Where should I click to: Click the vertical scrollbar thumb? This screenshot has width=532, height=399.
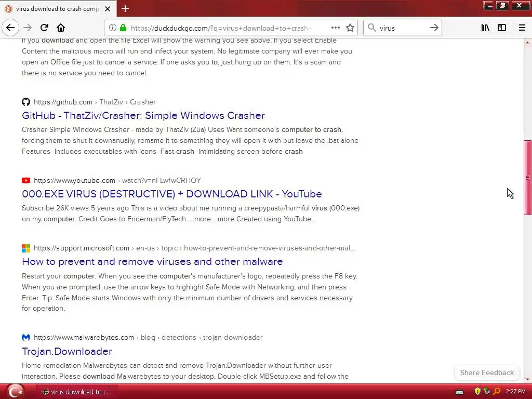[x=527, y=178]
